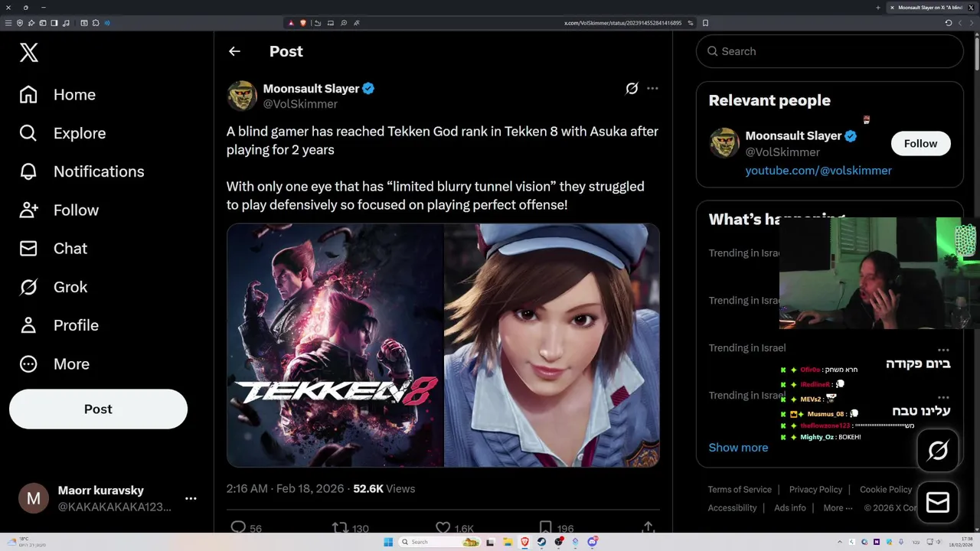Click the browser shield icon in toolbar
The width and height of the screenshot is (980, 551).
tap(20, 23)
